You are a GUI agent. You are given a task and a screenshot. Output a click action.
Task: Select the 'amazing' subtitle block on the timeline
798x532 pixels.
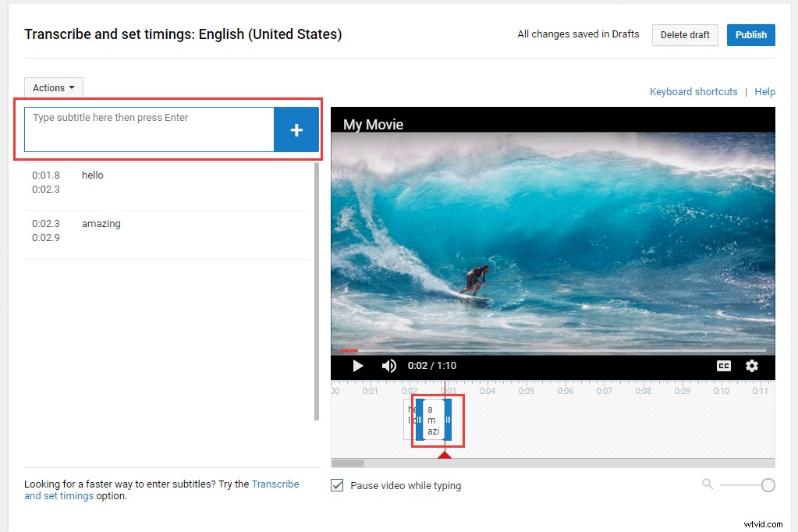click(432, 420)
